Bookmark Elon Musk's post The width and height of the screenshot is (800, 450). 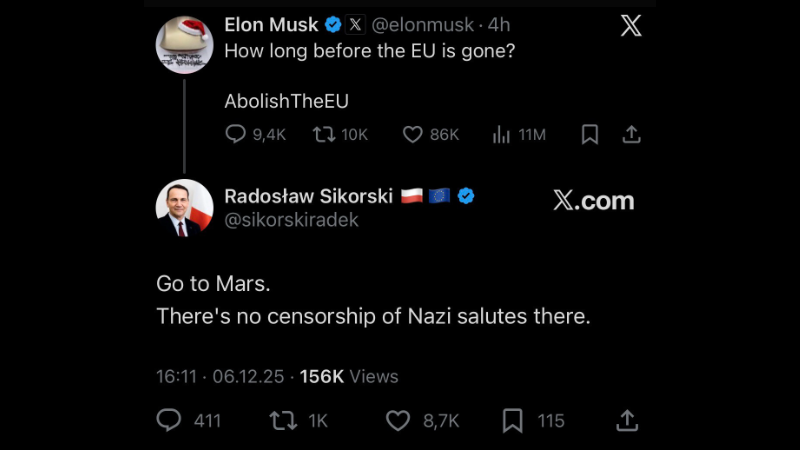590,134
